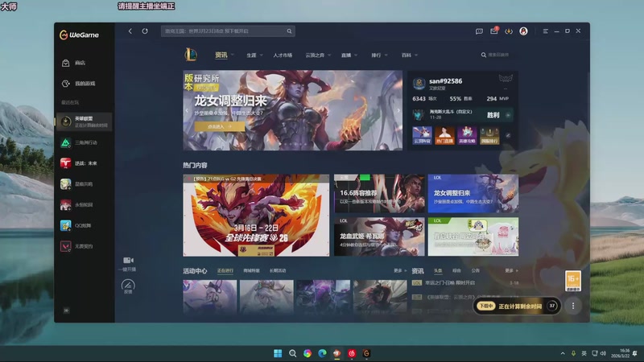644x362 pixels.
Task: Open the hamburger main menu icon
Action: (546, 31)
